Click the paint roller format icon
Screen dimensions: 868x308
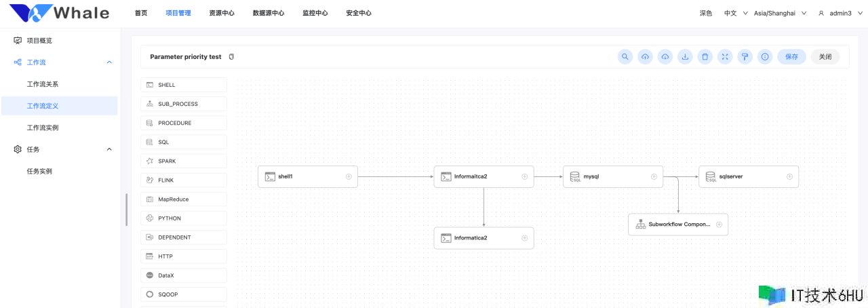745,57
